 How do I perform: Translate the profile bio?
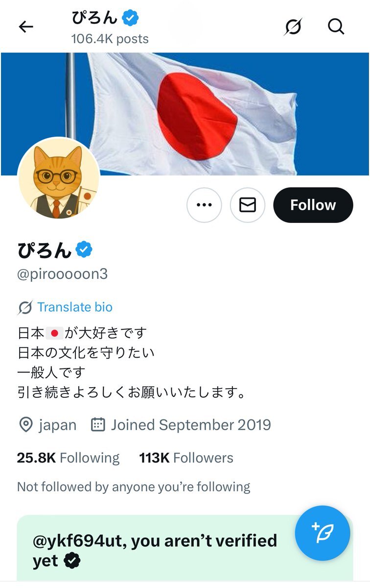pyautogui.click(x=75, y=307)
